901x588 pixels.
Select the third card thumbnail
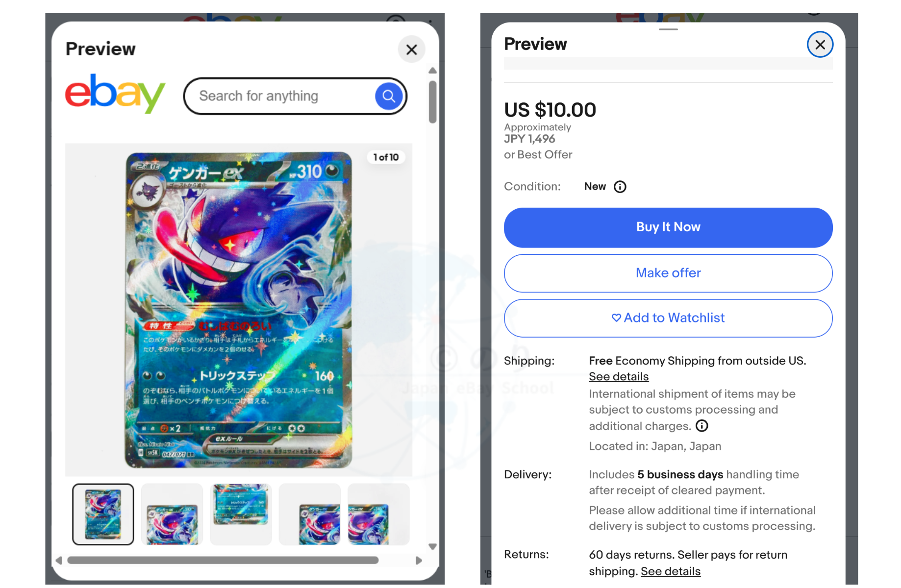(x=241, y=514)
